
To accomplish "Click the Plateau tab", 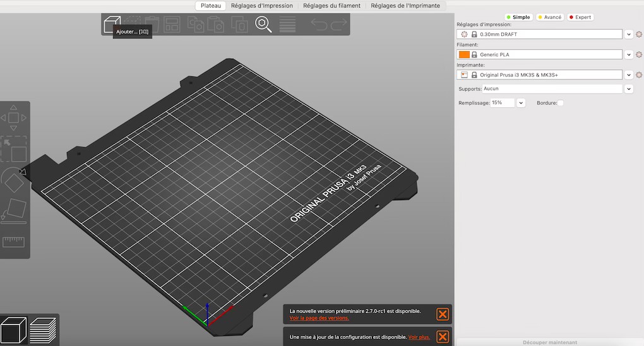I will click(x=211, y=6).
